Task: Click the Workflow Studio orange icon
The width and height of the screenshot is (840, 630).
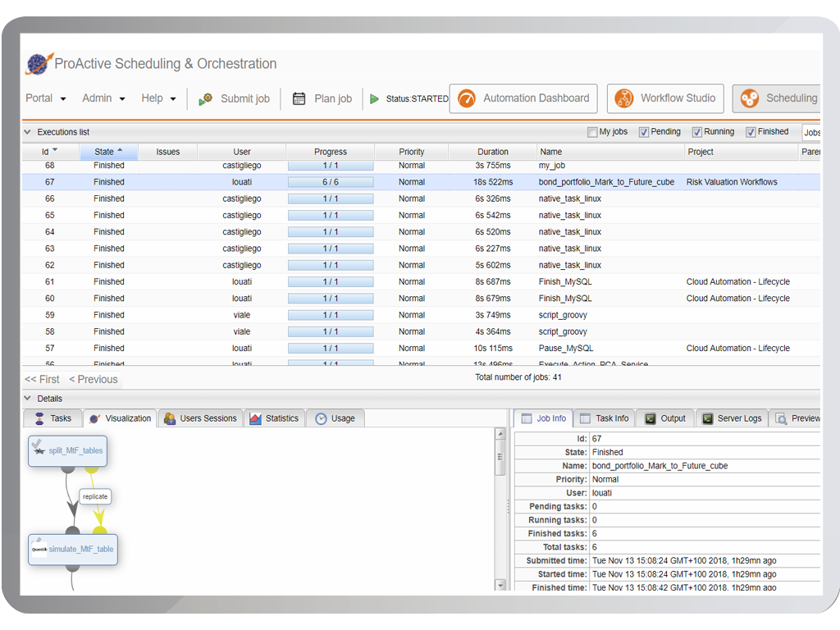Action: point(624,98)
